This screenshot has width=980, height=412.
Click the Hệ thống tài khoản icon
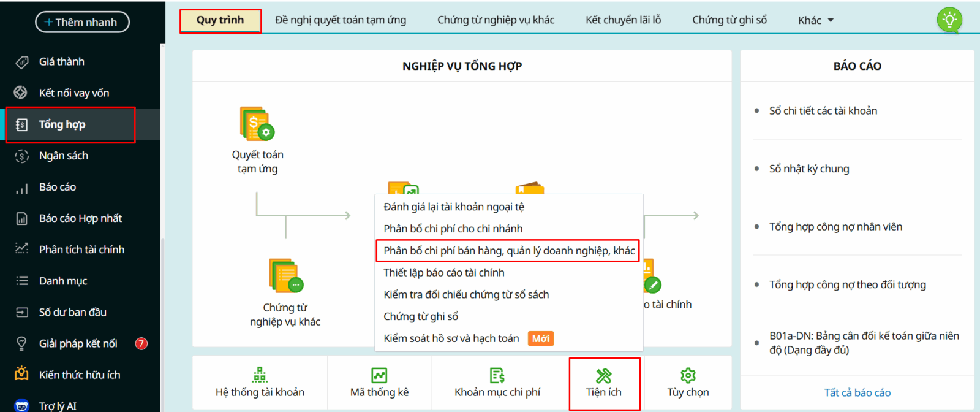tap(260, 375)
